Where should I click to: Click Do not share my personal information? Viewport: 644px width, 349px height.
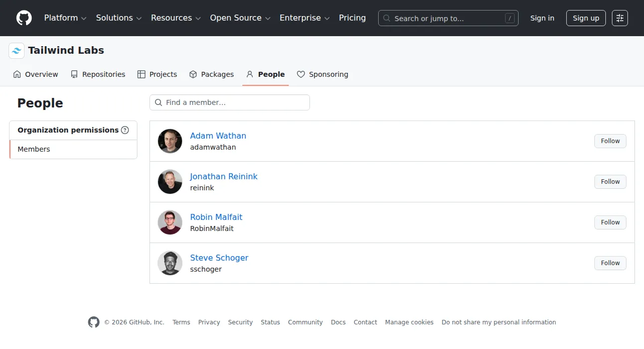coord(499,322)
